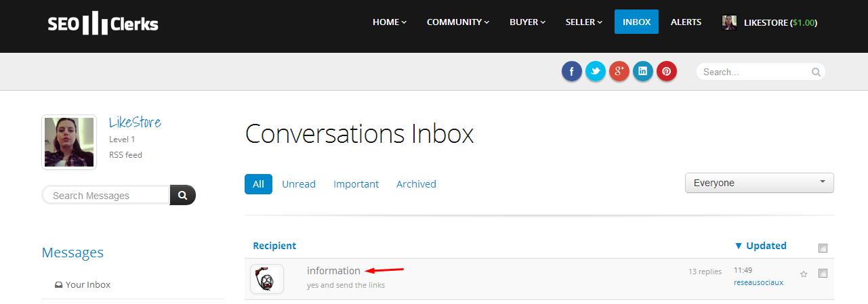
Task: Open Your Inbox in sidebar
Action: [x=83, y=284]
